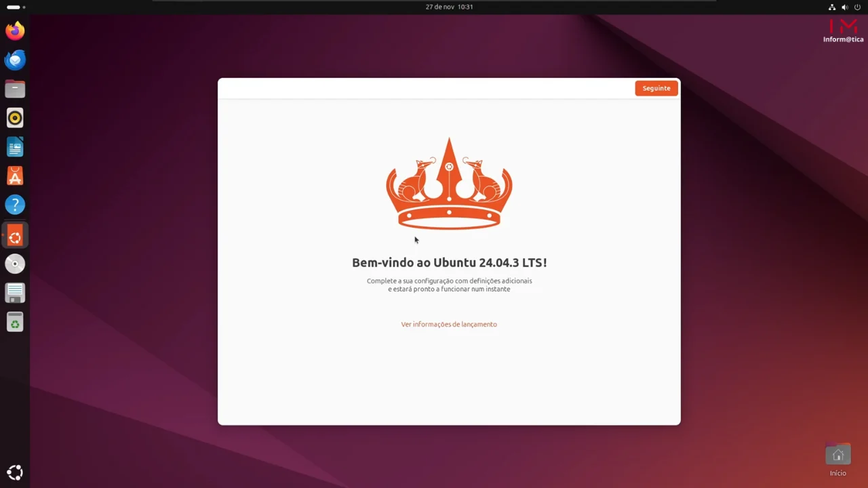Screen dimensions: 868x488
Task: Launch Firefox from the dock
Action: [x=15, y=31]
